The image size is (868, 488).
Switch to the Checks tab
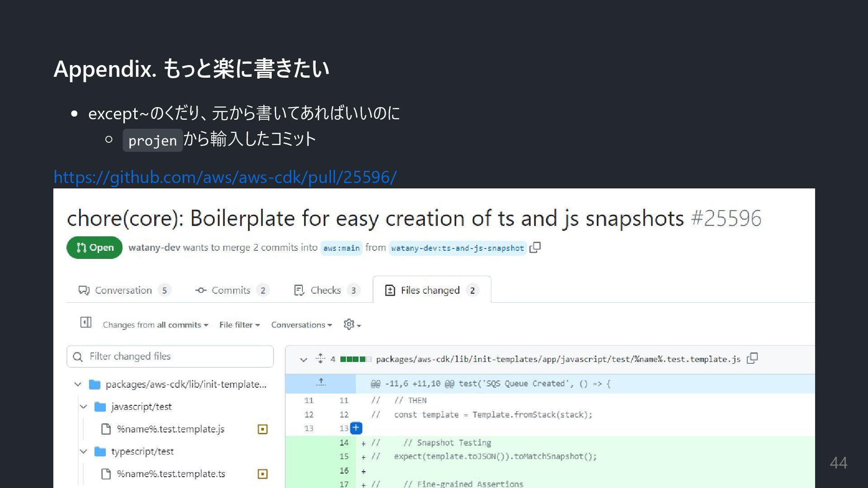pyautogui.click(x=326, y=290)
